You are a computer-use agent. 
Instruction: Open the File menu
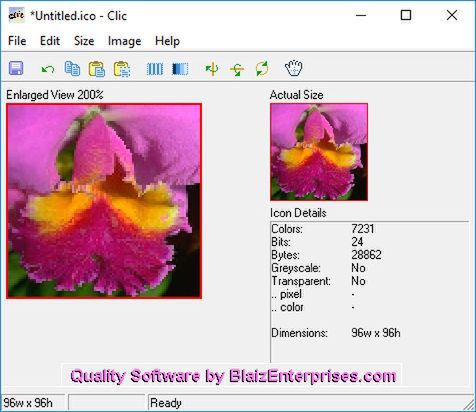point(17,41)
